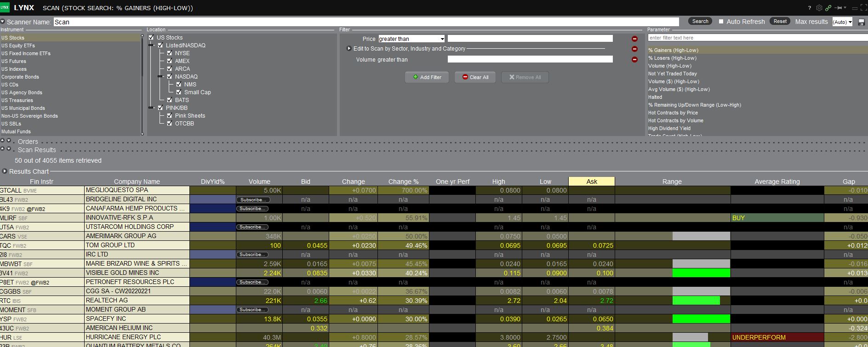Click the down arrow icon beside Orders
868x347 pixels.
9,140
